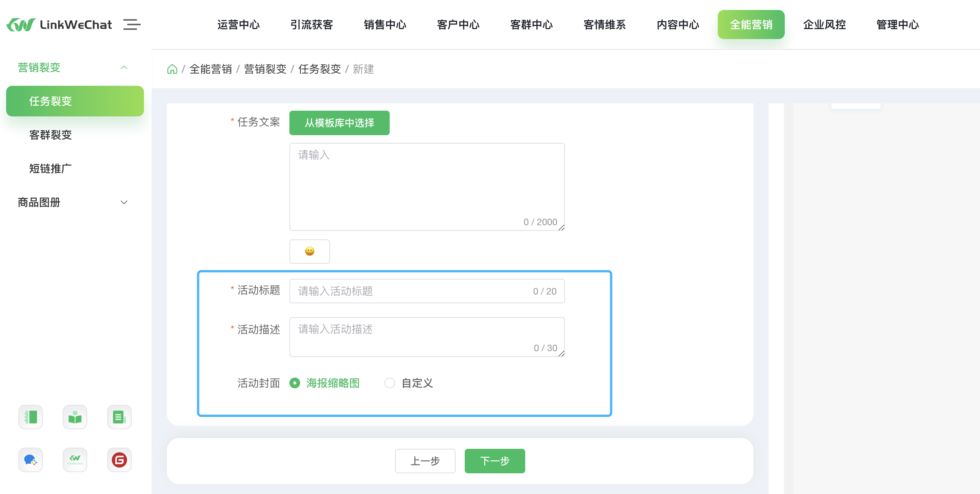
Task: Click the green notebook icon in sidebar
Action: (31, 417)
